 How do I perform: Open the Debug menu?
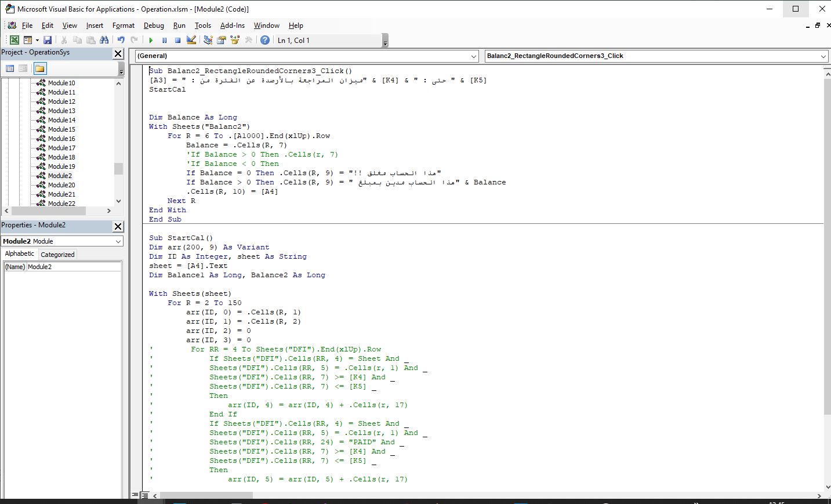tap(154, 26)
